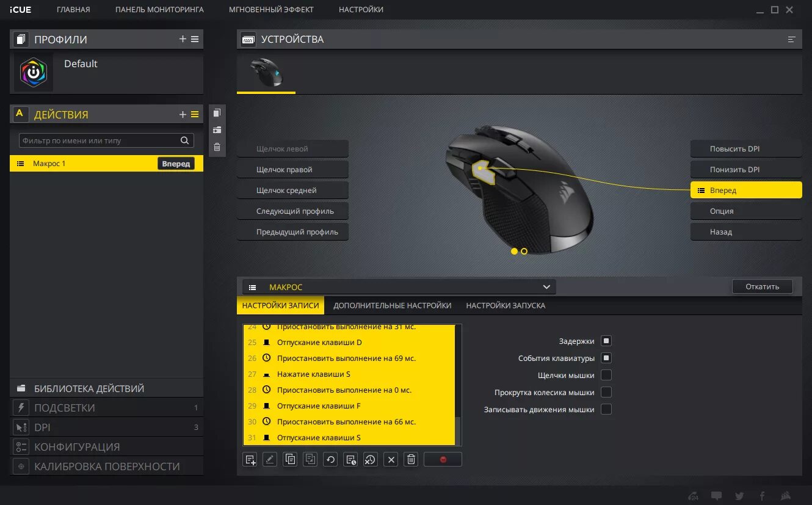Insert new macro event icon
Image resolution: width=812 pixels, height=505 pixels.
coord(250,460)
